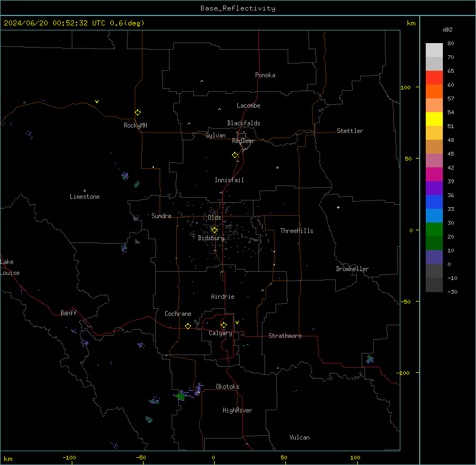Image resolution: width=476 pixels, height=465 pixels.
Task: Select the Okotoks label
Action: pos(228,387)
